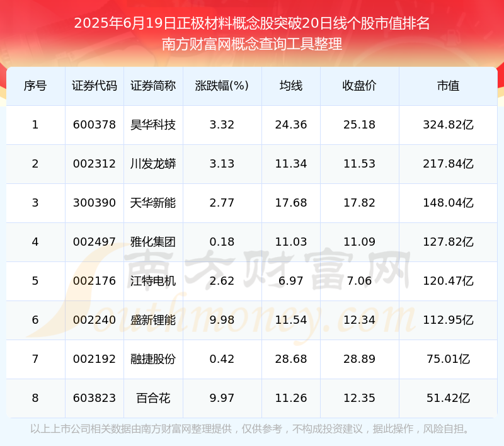Select stock code 300390
Viewport: 504px width, 446px height.
94,203
